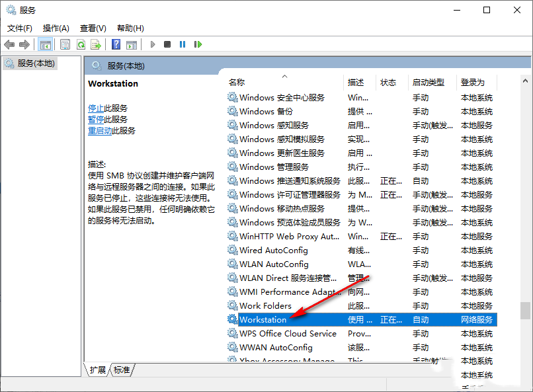Open Help using the blue question mark icon
533x392 pixels.
click(x=116, y=44)
